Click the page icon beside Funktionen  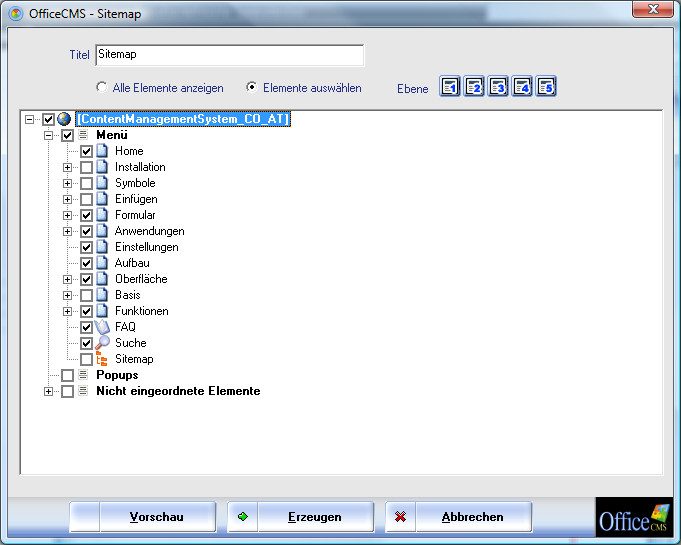coord(102,311)
